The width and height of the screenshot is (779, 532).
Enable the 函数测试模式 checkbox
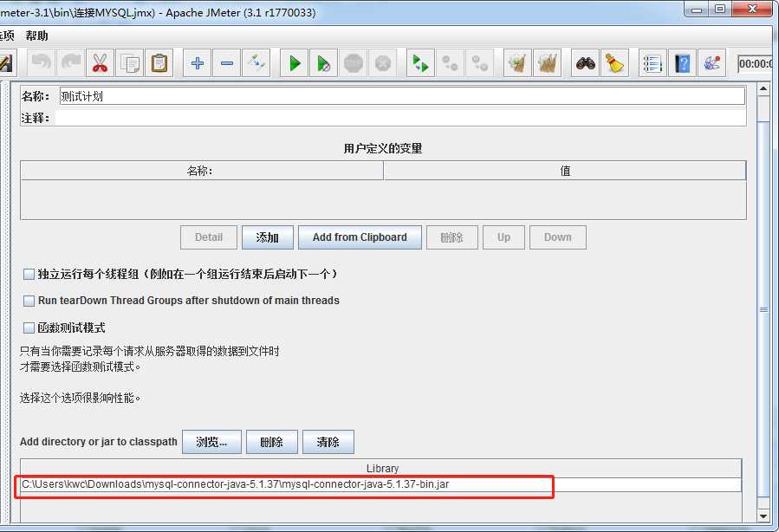(x=29, y=328)
